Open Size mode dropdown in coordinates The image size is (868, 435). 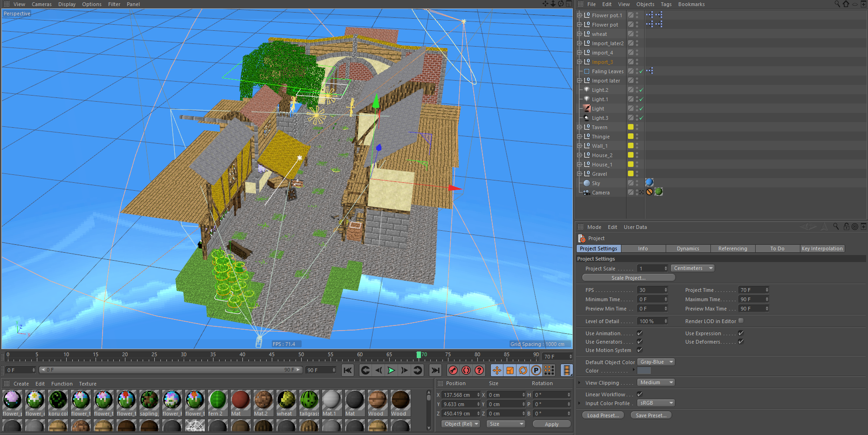coord(506,424)
